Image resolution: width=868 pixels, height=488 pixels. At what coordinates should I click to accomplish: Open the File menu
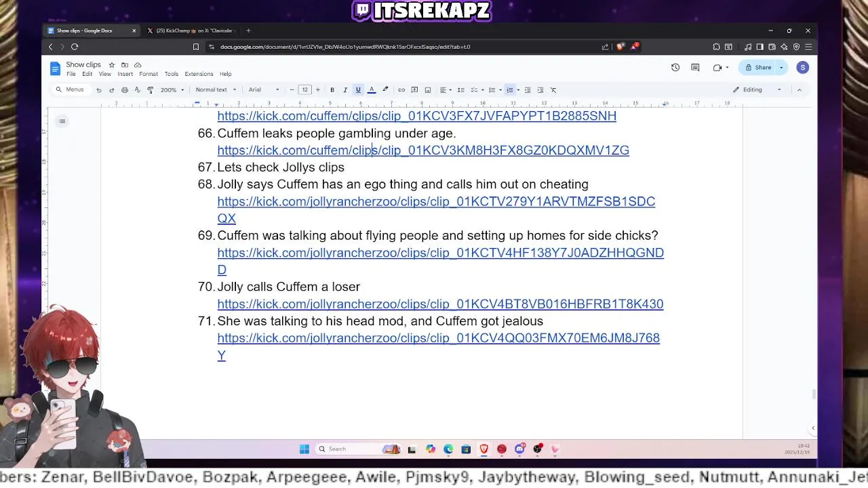point(71,74)
